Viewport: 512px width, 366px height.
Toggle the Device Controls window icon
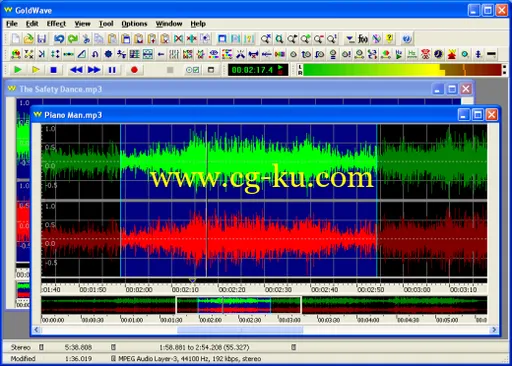(x=211, y=70)
